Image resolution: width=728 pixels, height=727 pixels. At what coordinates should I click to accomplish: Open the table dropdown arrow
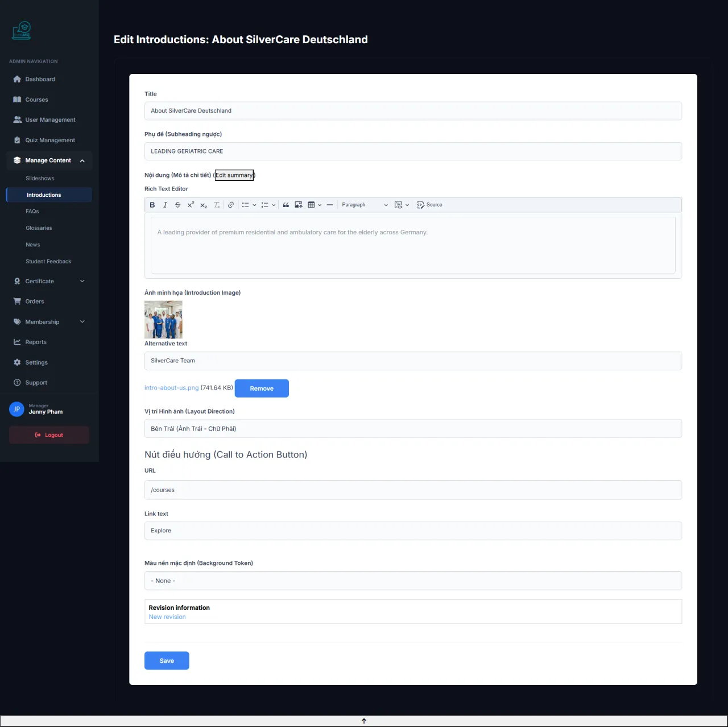point(320,205)
